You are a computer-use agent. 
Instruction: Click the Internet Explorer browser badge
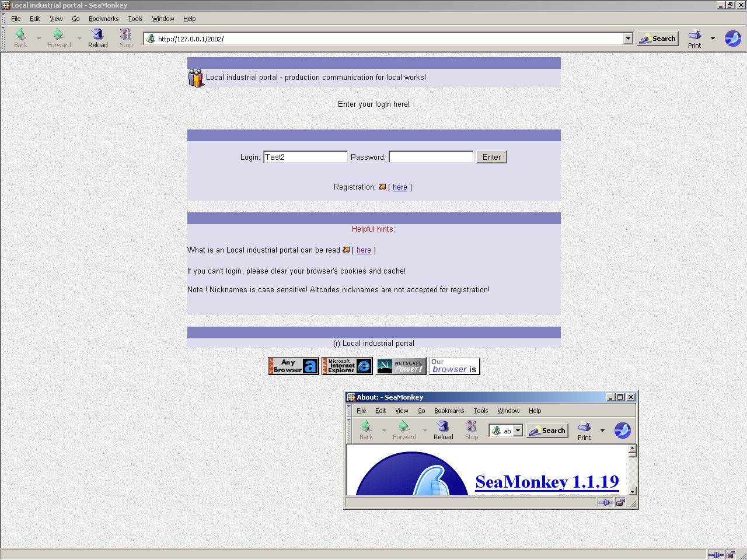pos(347,366)
